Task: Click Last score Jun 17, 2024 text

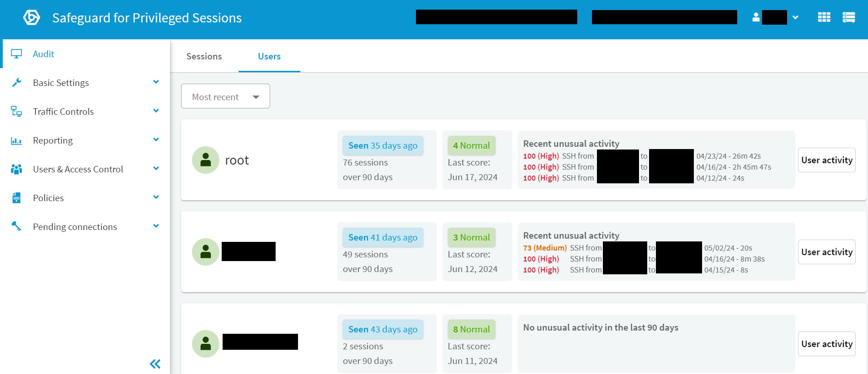Action: 473,170
